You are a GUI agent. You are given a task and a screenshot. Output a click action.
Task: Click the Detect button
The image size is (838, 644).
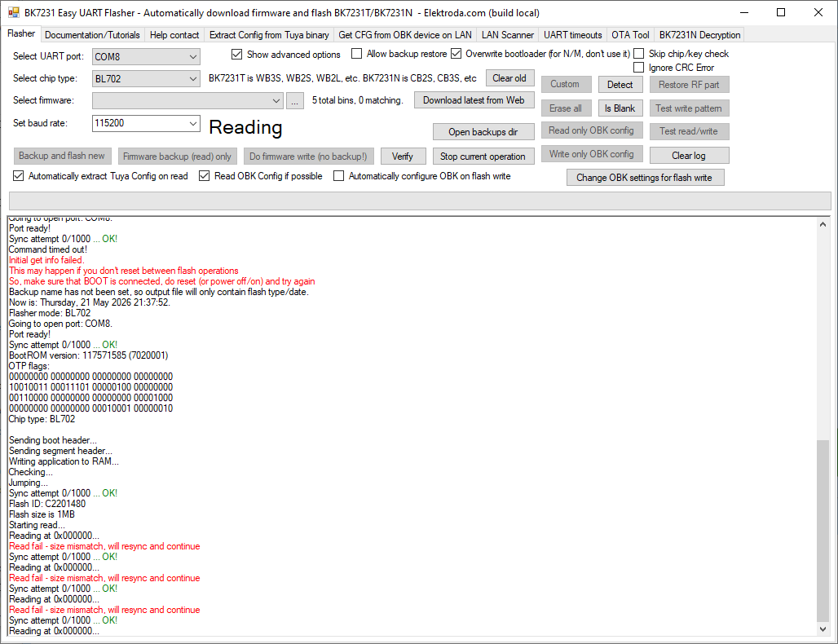620,85
